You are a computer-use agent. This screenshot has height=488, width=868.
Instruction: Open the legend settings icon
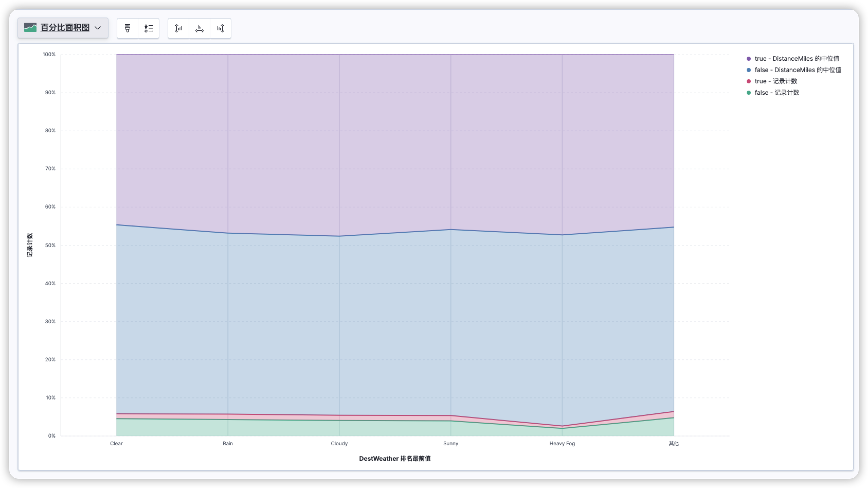click(x=149, y=28)
